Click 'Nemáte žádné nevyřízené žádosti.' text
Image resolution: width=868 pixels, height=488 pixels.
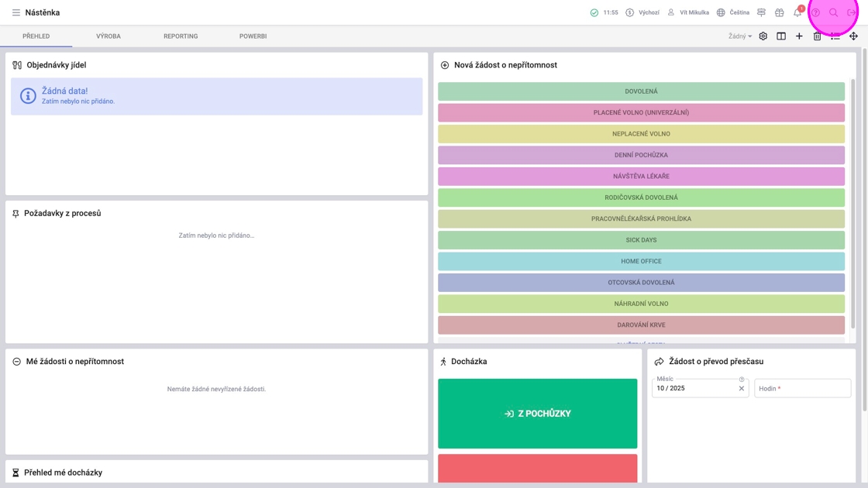[216, 389]
